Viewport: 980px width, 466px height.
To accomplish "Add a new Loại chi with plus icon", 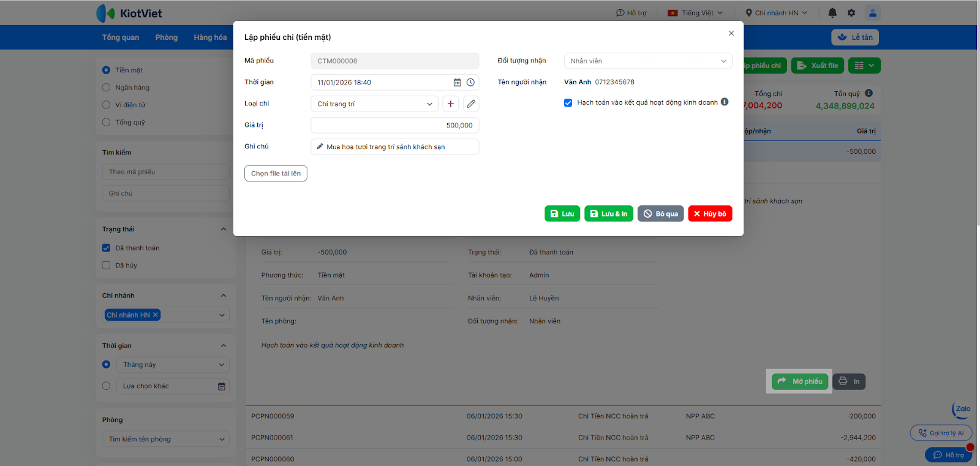I will click(451, 104).
